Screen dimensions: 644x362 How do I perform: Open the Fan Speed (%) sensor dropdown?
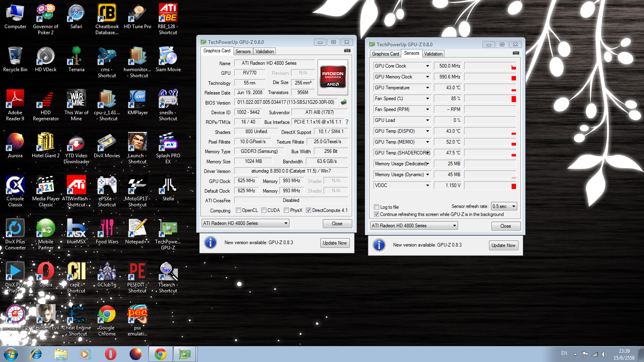pos(427,99)
